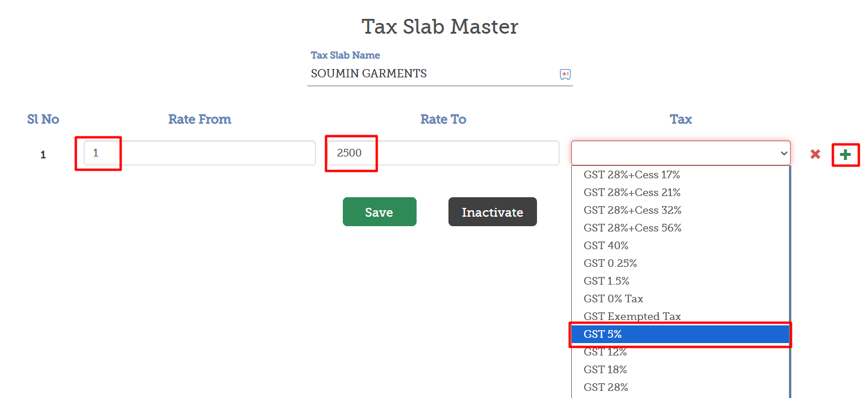Choose GST 18% from the dropdown

coord(680,370)
